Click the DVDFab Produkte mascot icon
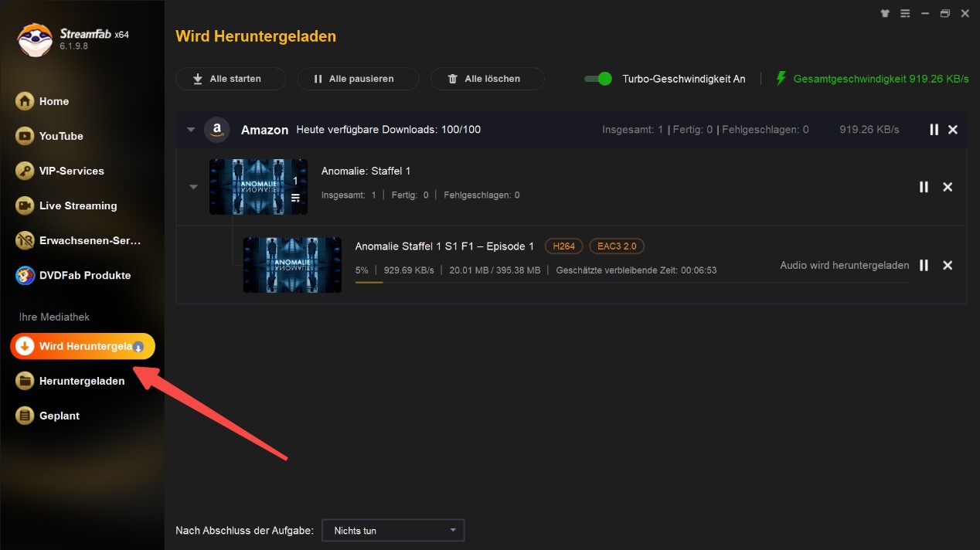The width and height of the screenshot is (980, 550). point(26,275)
